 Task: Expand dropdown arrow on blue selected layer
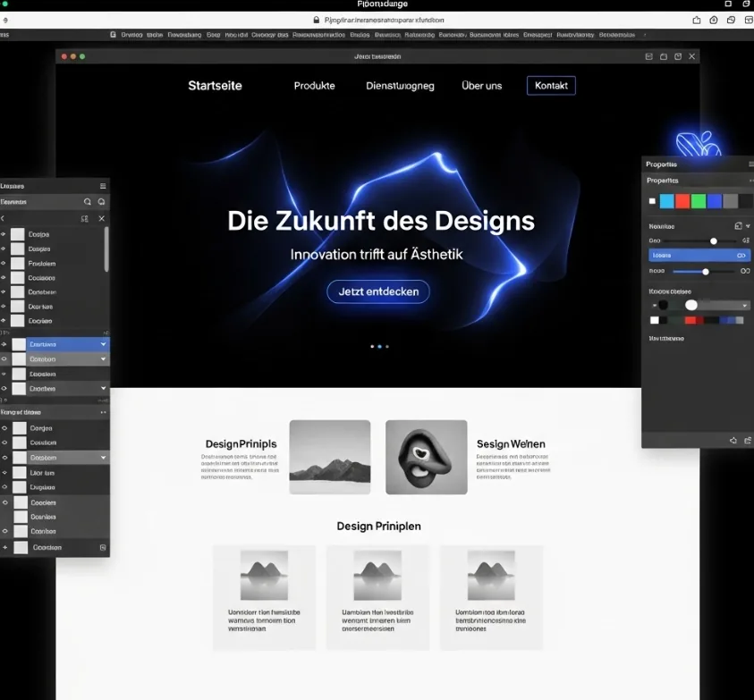(104, 344)
